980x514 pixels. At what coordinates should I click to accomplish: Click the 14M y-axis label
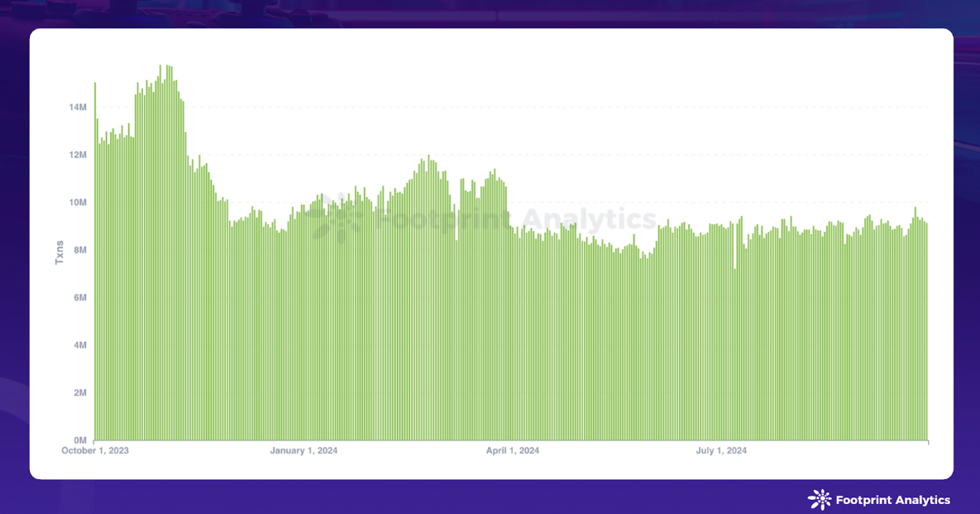tap(78, 108)
